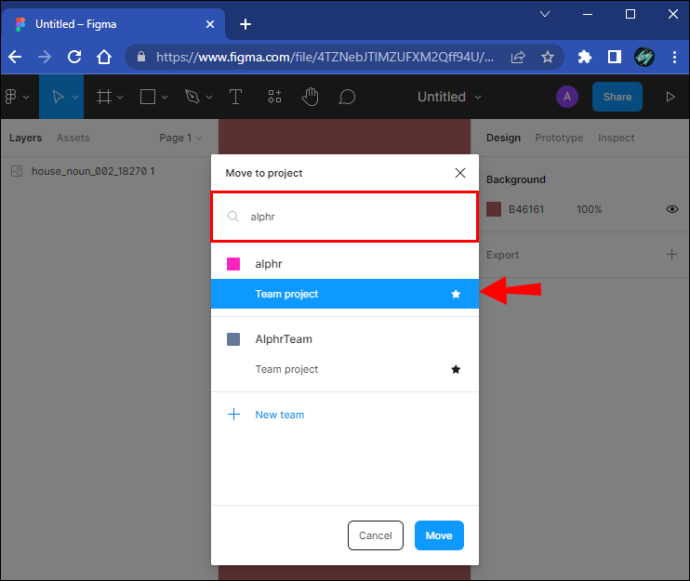Select the Rectangle shape tool

click(147, 96)
